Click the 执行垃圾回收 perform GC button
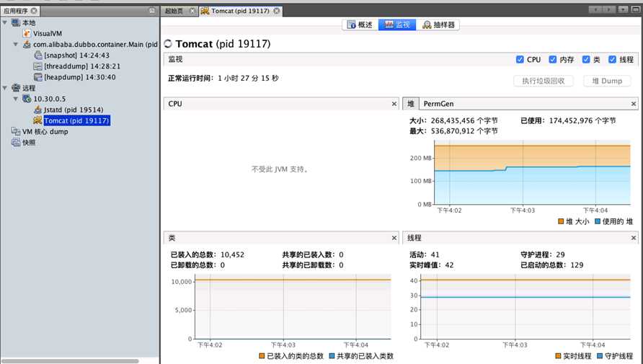643x364 pixels. pyautogui.click(x=544, y=81)
